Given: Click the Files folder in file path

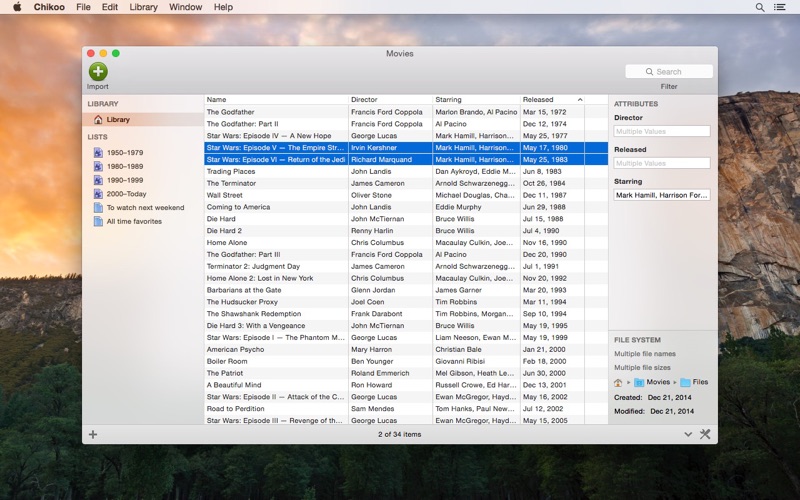Looking at the screenshot, I should coord(694,382).
